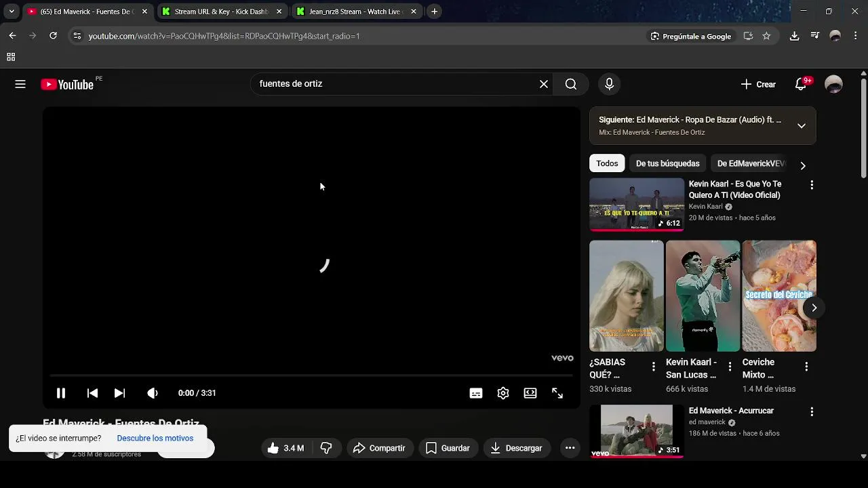This screenshot has width=868, height=488.
Task: Open more actions ellipsis menu
Action: [x=570, y=448]
